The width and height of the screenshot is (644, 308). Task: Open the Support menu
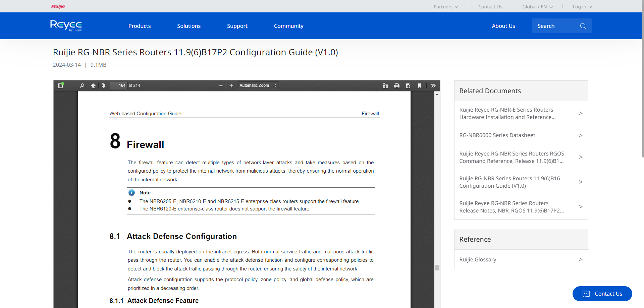pos(237,26)
